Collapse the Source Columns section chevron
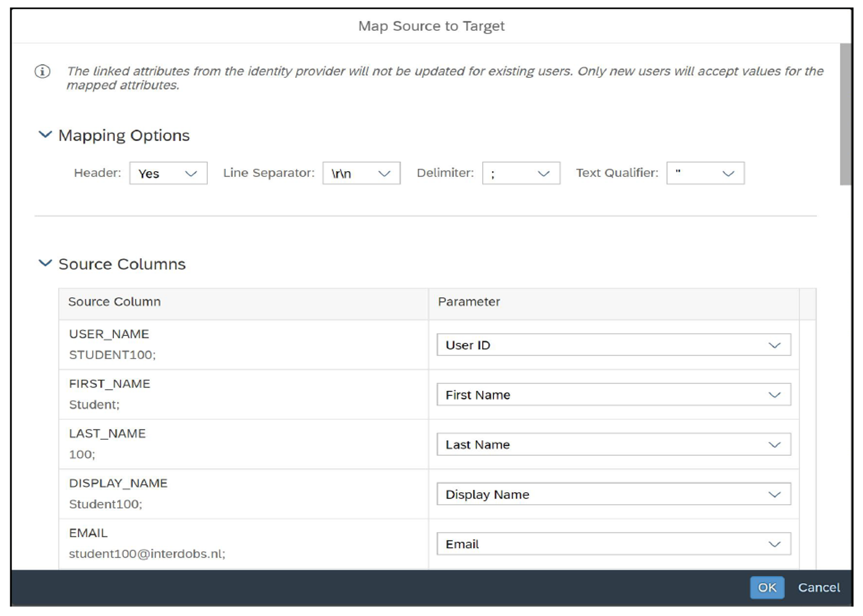This screenshot has height=616, width=863. (45, 263)
